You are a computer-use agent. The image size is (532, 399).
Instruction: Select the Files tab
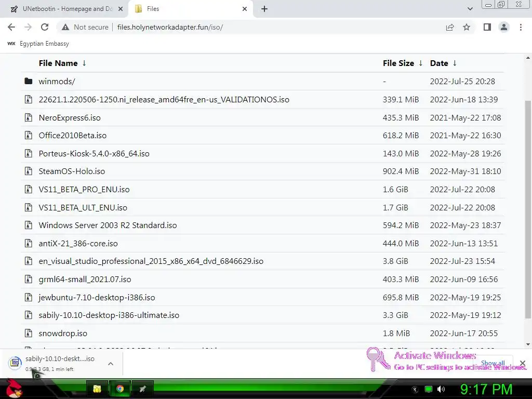191,9
